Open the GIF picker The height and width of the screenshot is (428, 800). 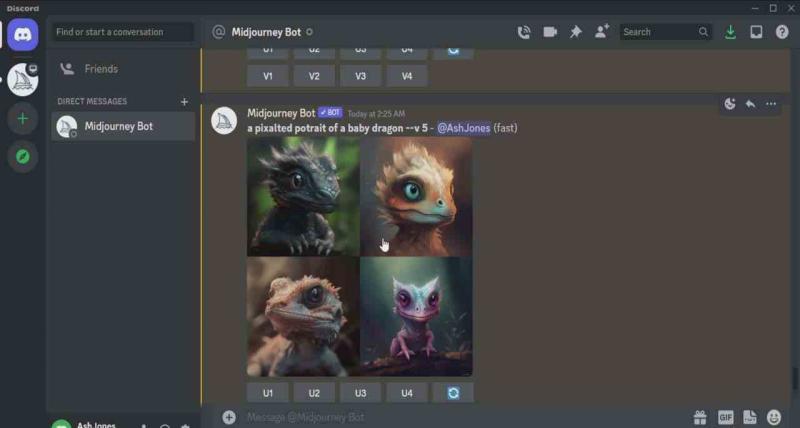[725, 417]
